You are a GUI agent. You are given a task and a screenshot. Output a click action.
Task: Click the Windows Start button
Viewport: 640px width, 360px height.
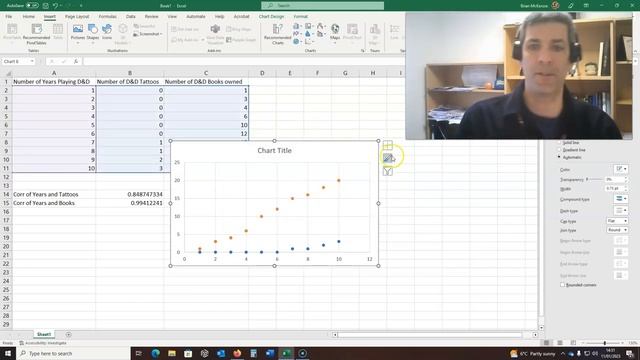coord(8,353)
